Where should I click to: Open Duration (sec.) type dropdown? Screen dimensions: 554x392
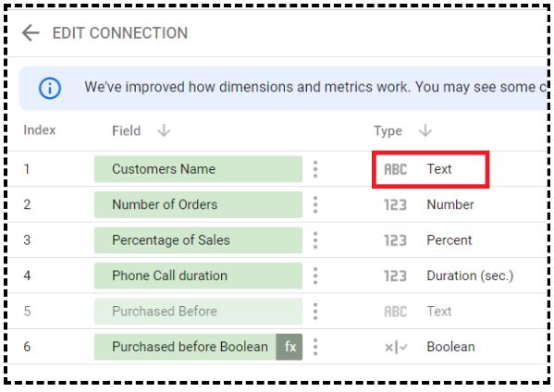click(x=449, y=276)
